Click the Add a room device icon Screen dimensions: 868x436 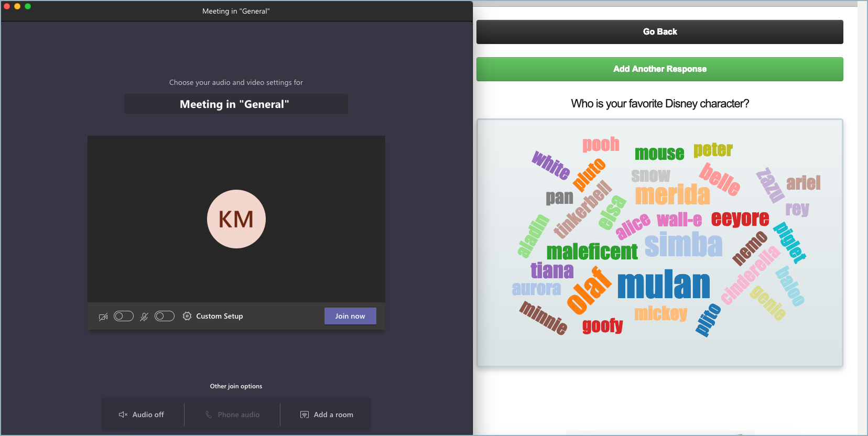click(305, 415)
